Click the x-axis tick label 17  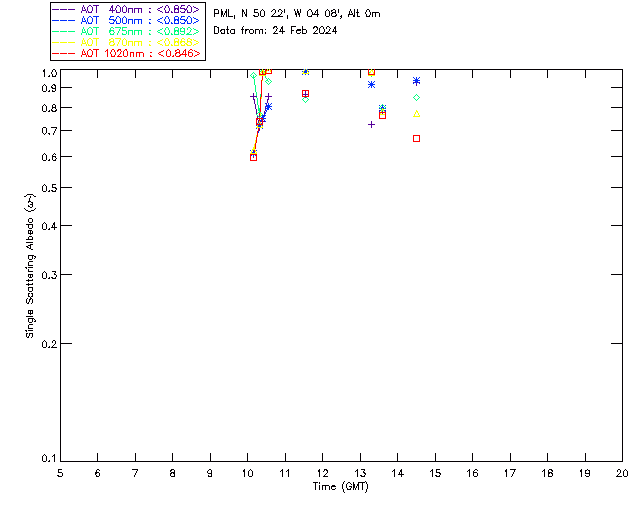tap(510, 473)
